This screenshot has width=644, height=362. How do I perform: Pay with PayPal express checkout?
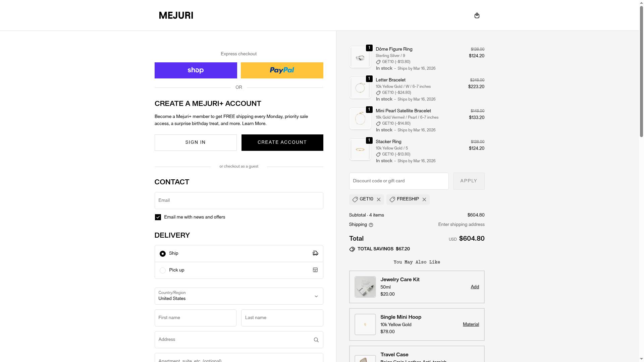coord(282,70)
